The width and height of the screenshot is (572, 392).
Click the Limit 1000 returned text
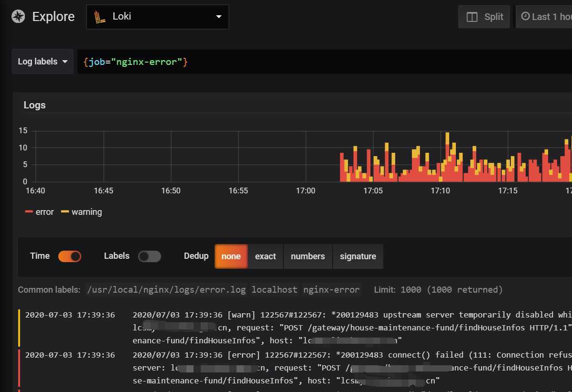pyautogui.click(x=438, y=290)
